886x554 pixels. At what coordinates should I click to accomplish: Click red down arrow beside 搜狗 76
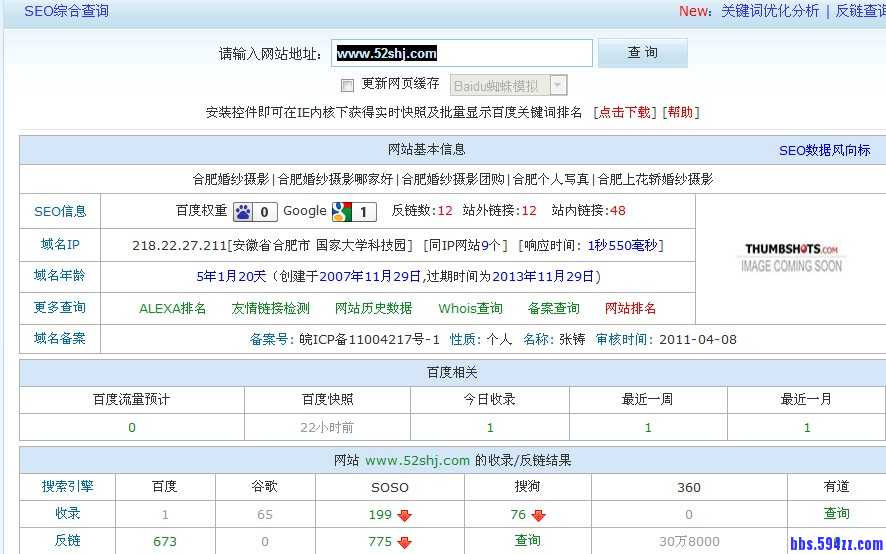[x=538, y=515]
